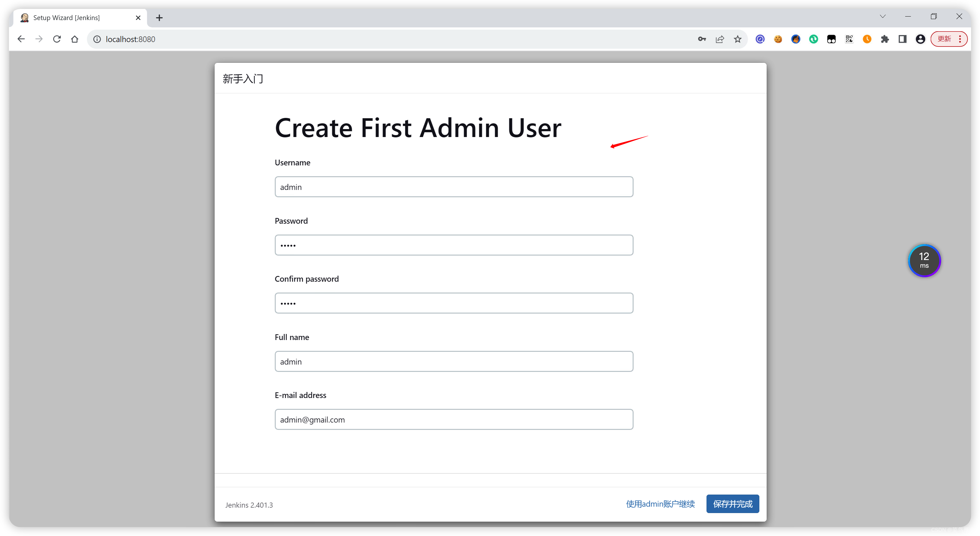This screenshot has height=536, width=980.
Task: Click 使用admin账户继续 link
Action: [x=660, y=503]
